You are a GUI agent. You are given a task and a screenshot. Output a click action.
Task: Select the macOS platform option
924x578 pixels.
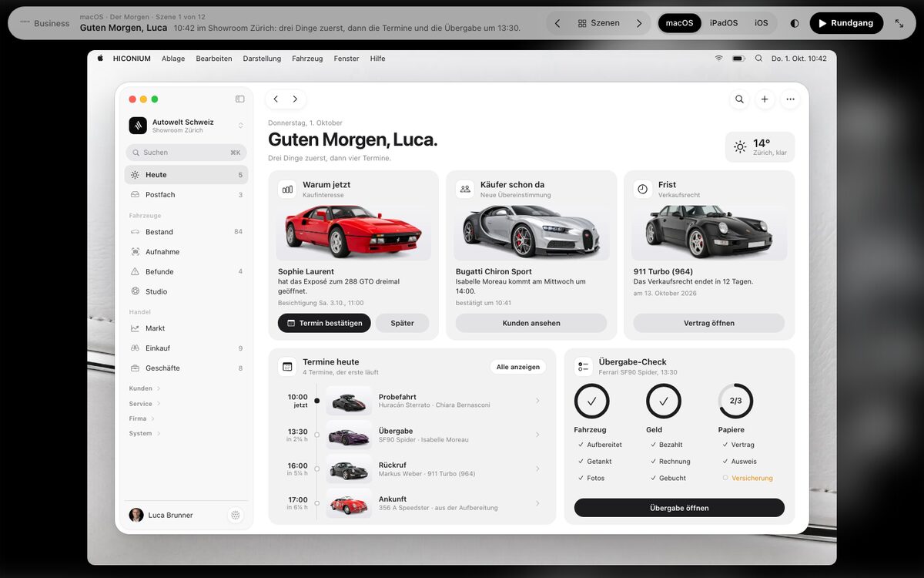click(680, 23)
